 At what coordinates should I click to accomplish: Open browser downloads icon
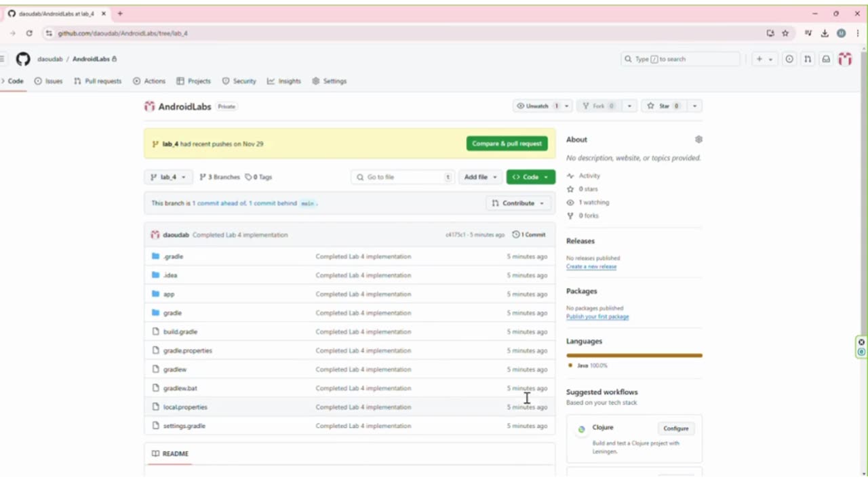[x=825, y=33]
